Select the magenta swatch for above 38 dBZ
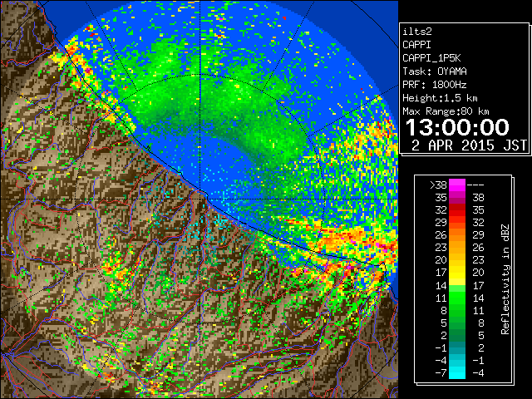Image resolution: width=532 pixels, height=399 pixels. [457, 185]
